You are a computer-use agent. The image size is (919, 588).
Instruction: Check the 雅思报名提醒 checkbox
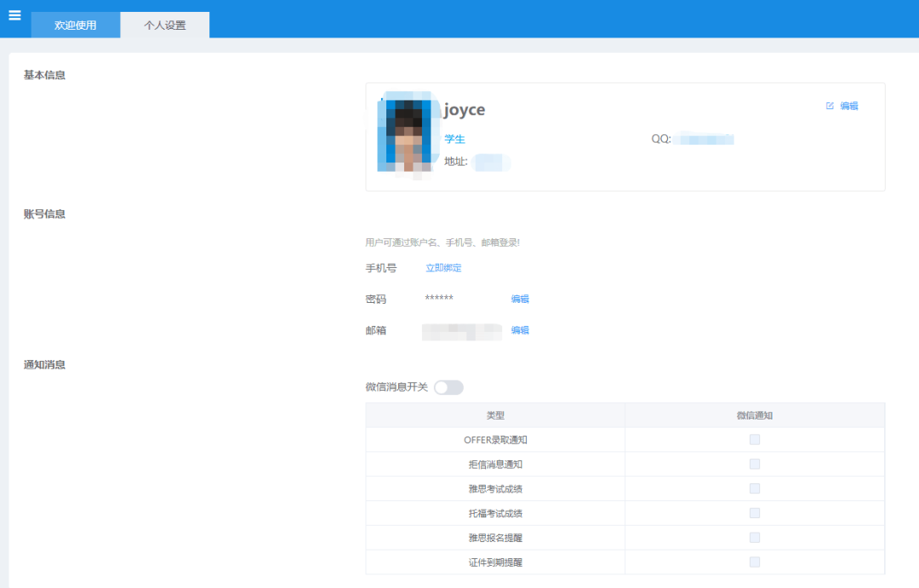[x=755, y=538]
